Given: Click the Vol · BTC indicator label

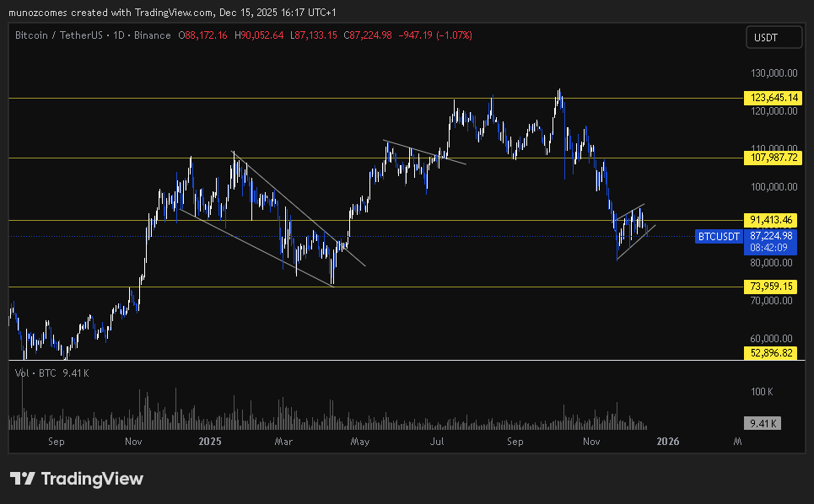Looking at the screenshot, I should tap(35, 373).
